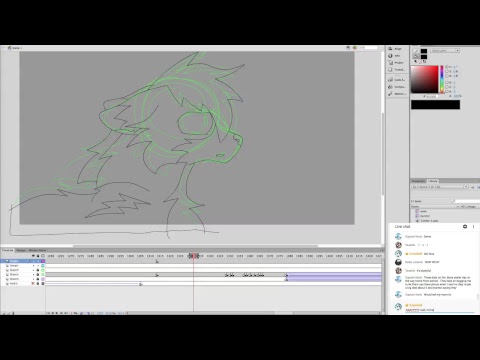Open the color type dropdown
Viewport: 480px width, 360px height.
tap(445, 51)
